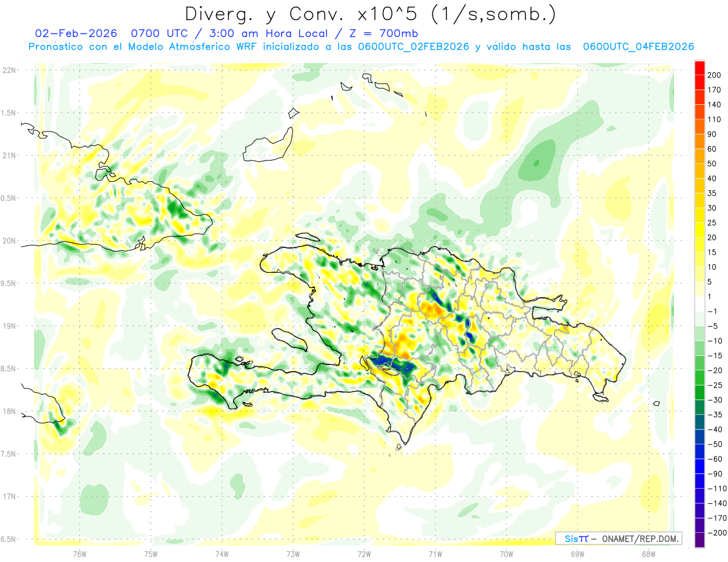Click the red color bar segment above 200
The width and height of the screenshot is (728, 562).
699,67
